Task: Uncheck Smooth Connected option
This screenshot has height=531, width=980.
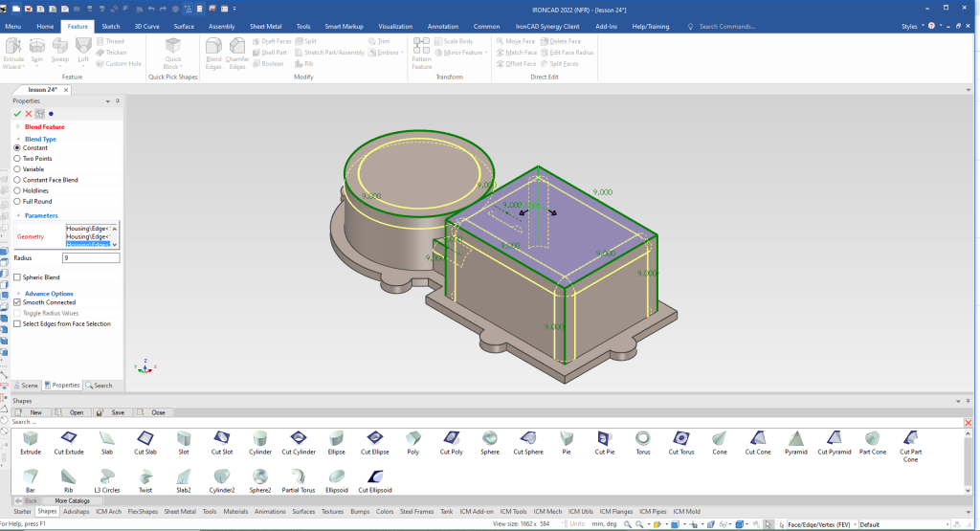Action: coord(17,302)
